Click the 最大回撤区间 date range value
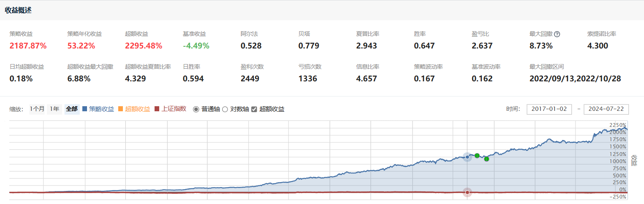 [x=575, y=78]
